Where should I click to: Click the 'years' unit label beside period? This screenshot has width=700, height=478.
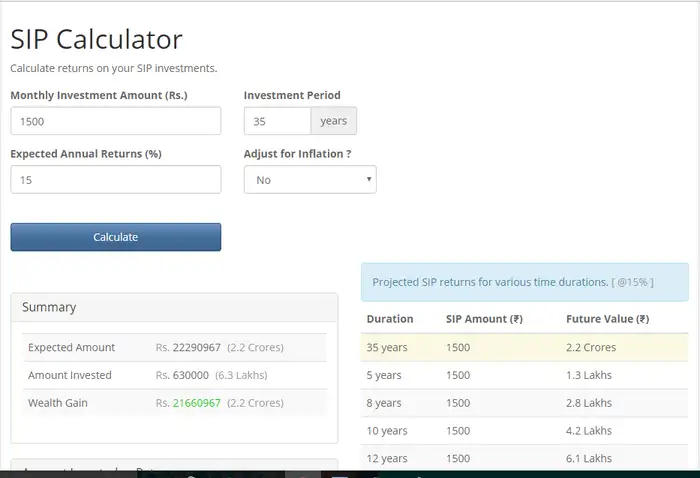333,121
